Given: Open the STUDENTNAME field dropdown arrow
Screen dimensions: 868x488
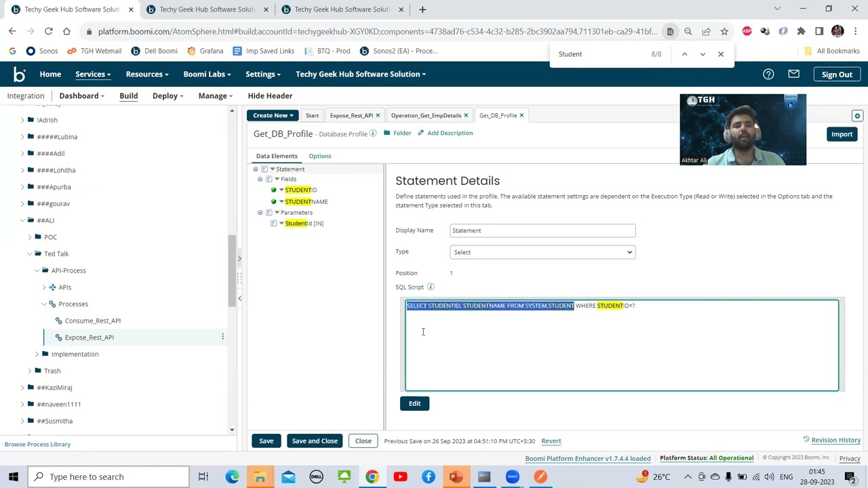Looking at the screenshot, I should (281, 201).
